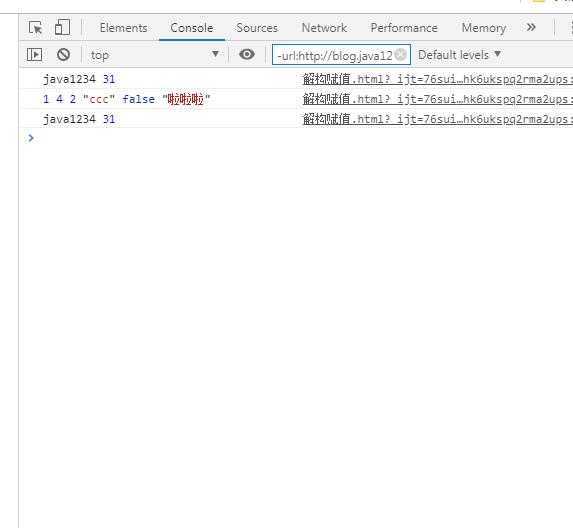Click the live expression eye icon

[247, 54]
